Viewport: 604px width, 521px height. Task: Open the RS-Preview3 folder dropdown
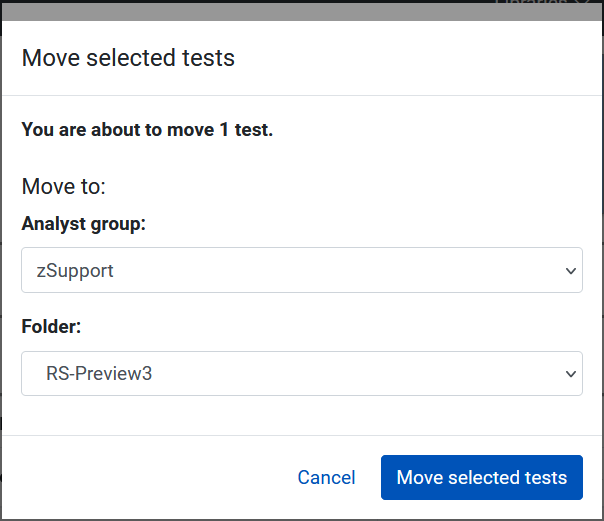[x=301, y=373]
